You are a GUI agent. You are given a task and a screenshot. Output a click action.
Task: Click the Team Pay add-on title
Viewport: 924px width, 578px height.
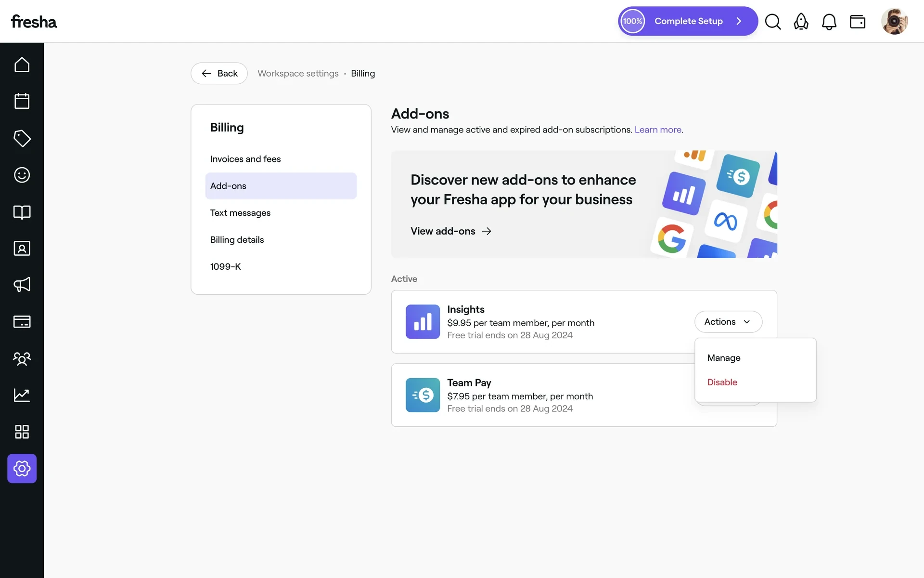[469, 383]
